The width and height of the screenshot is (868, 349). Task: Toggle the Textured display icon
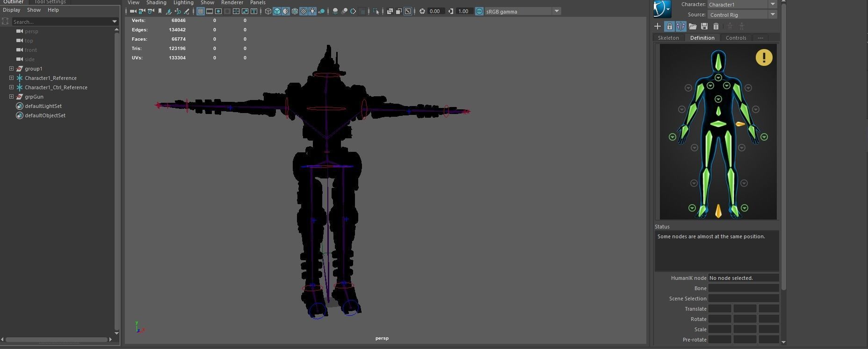pyautogui.click(x=304, y=11)
